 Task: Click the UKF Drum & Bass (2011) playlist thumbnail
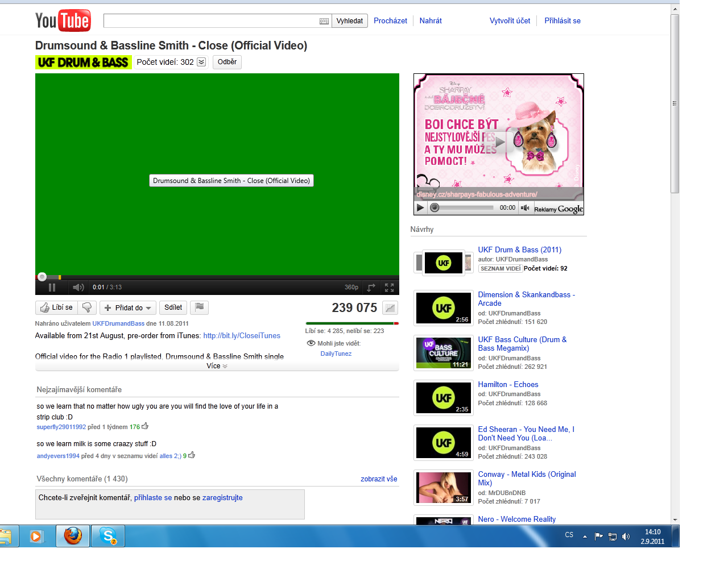(x=444, y=263)
